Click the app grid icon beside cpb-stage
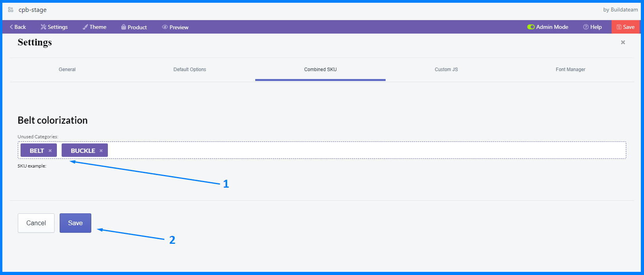644x275 pixels. (x=11, y=9)
